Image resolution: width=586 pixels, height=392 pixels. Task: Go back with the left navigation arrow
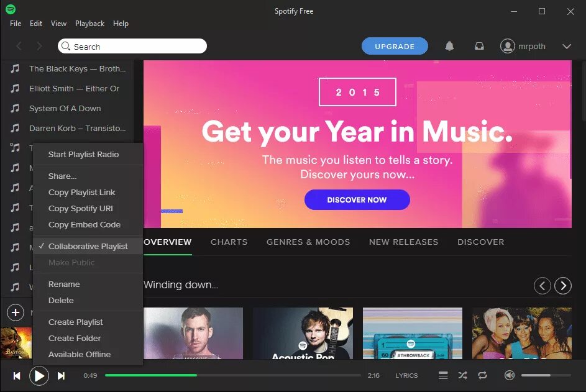[x=19, y=46]
